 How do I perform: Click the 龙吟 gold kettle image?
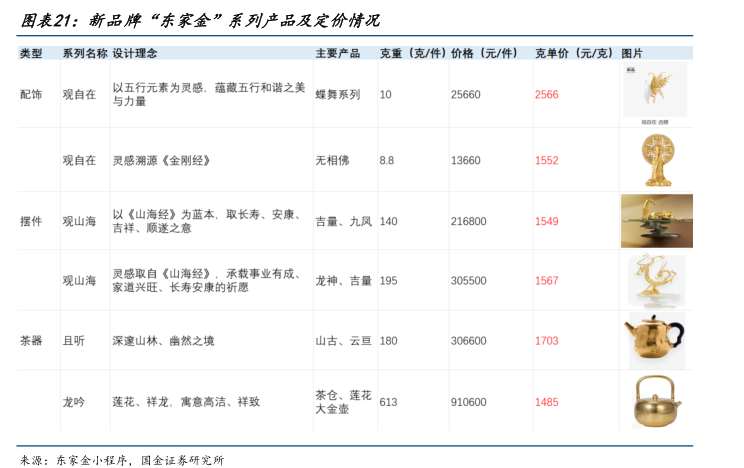(656, 401)
